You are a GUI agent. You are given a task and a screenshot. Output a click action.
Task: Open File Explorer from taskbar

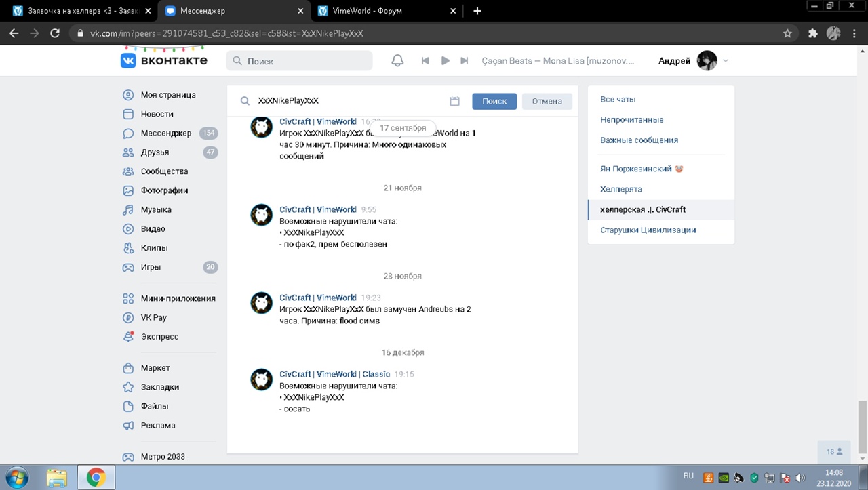(x=57, y=478)
